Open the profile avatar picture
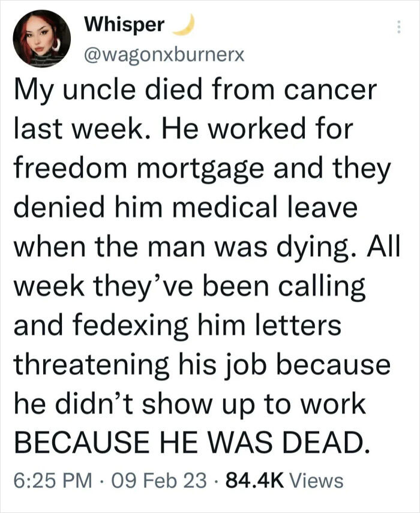Viewport: 420px width, 513px height. click(42, 39)
